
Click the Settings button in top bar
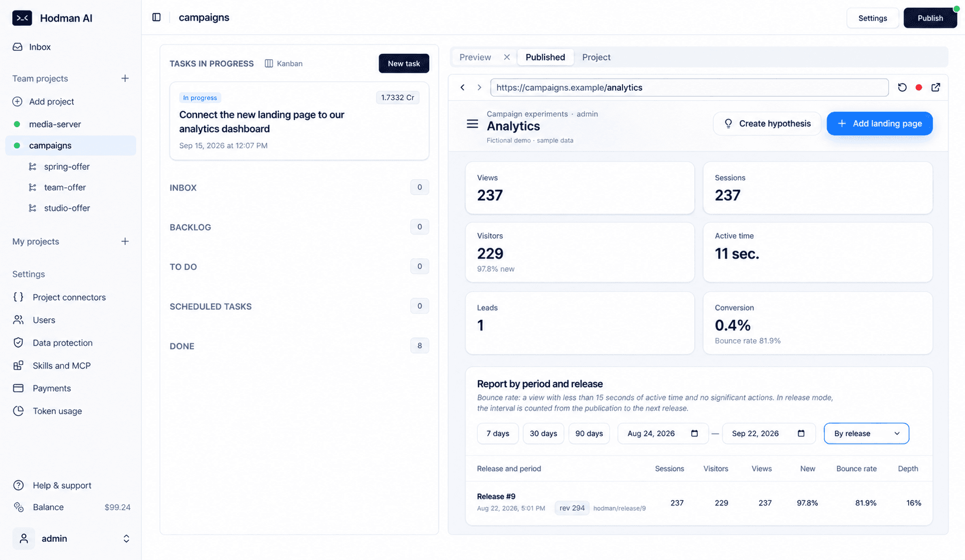coord(872,18)
